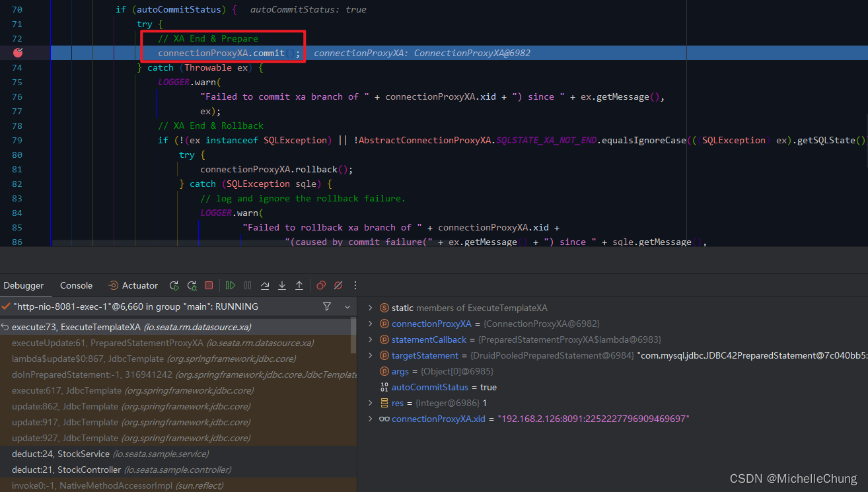Toggle Mute Breakpoints icon
This screenshot has width=868, height=492.
pos(338,285)
